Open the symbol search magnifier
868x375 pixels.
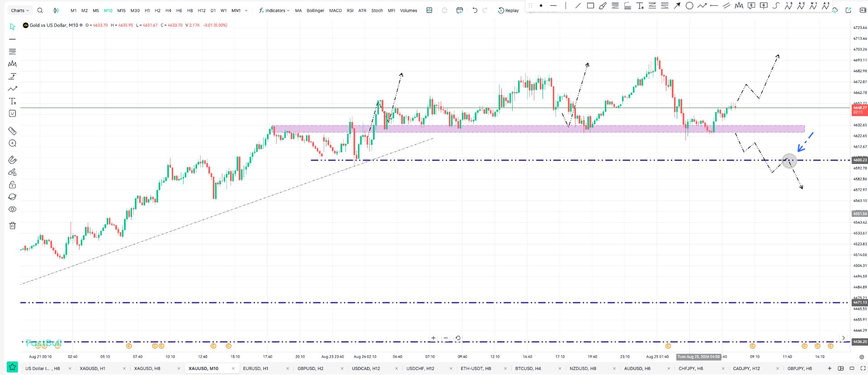tap(40, 10)
